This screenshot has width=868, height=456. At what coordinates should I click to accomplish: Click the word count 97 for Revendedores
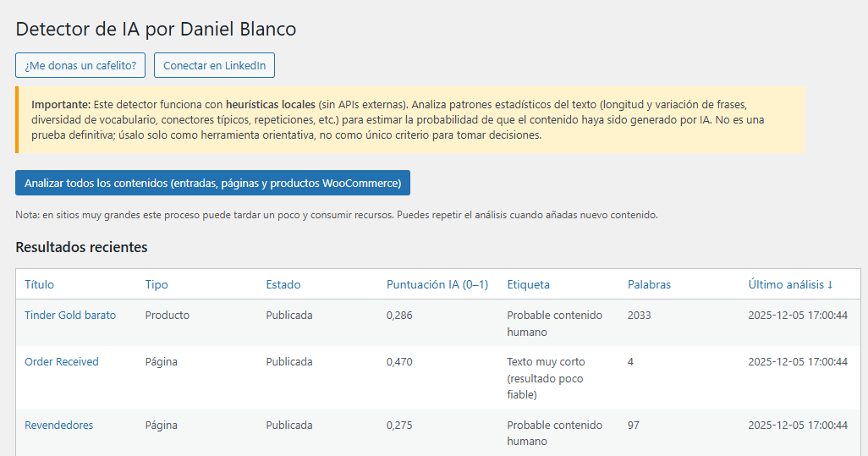634,425
